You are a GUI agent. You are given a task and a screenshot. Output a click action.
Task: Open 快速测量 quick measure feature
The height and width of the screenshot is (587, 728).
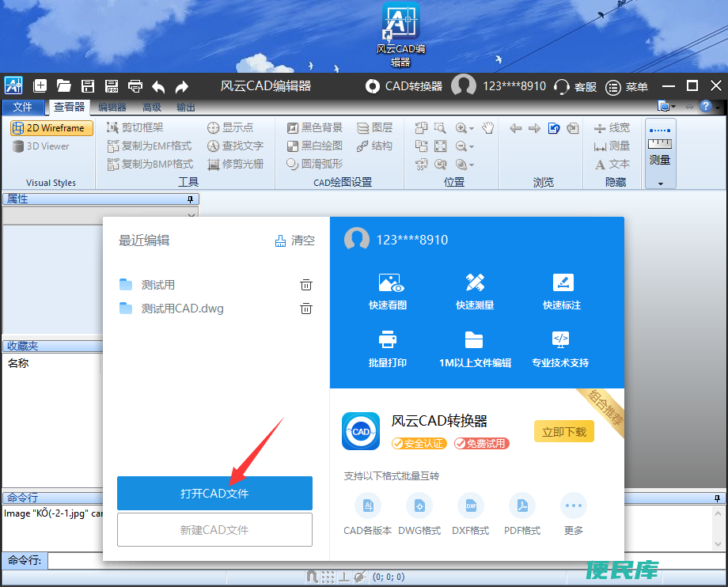click(475, 291)
